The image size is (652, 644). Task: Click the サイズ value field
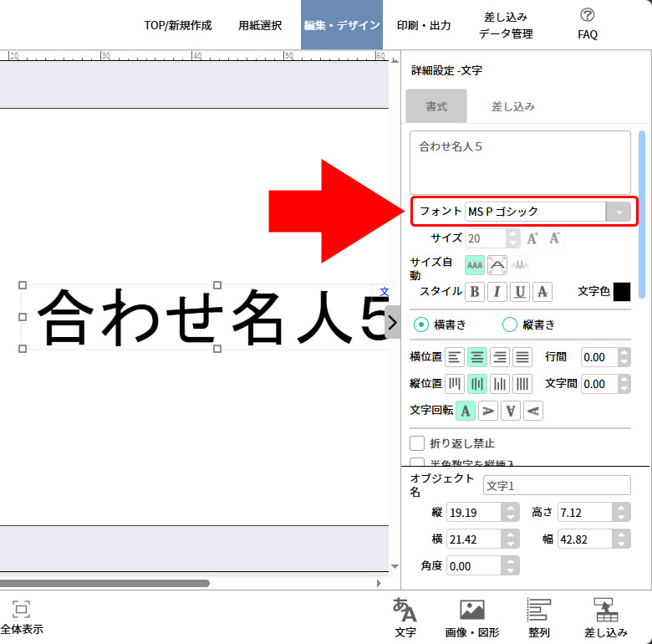coord(486,238)
